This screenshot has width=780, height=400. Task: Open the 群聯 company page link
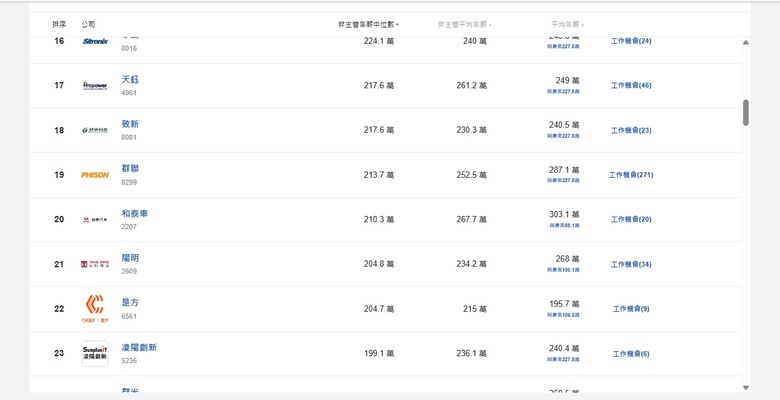point(130,169)
